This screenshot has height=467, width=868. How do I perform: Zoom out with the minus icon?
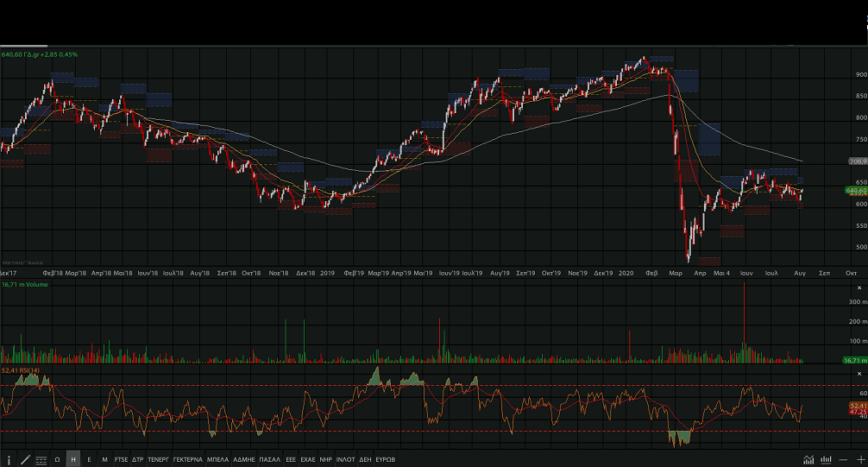pos(843,459)
